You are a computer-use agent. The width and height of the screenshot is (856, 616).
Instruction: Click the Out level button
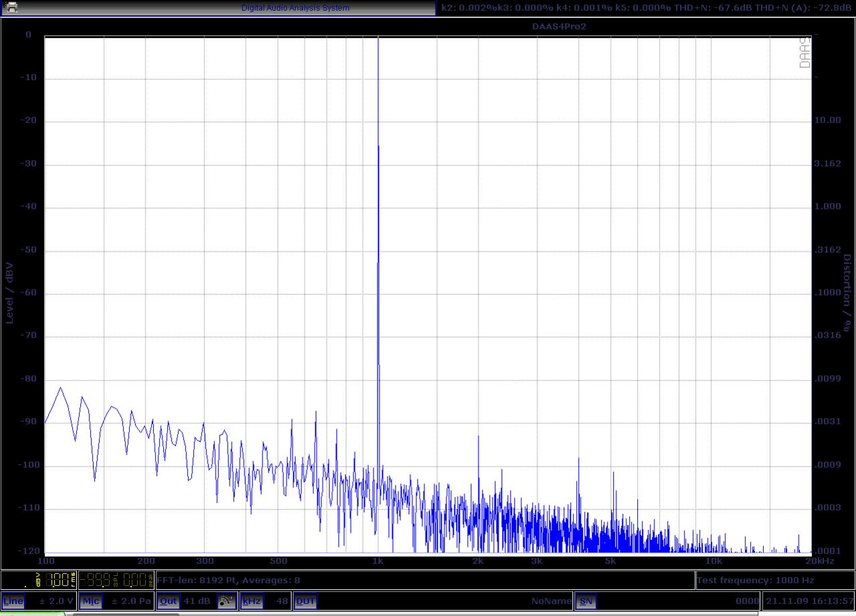click(168, 601)
